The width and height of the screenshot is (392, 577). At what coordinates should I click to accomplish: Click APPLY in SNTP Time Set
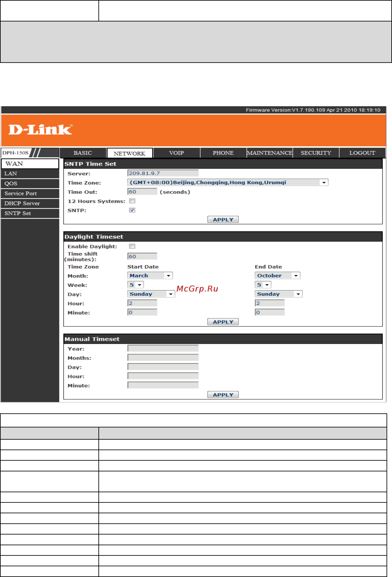[223, 220]
